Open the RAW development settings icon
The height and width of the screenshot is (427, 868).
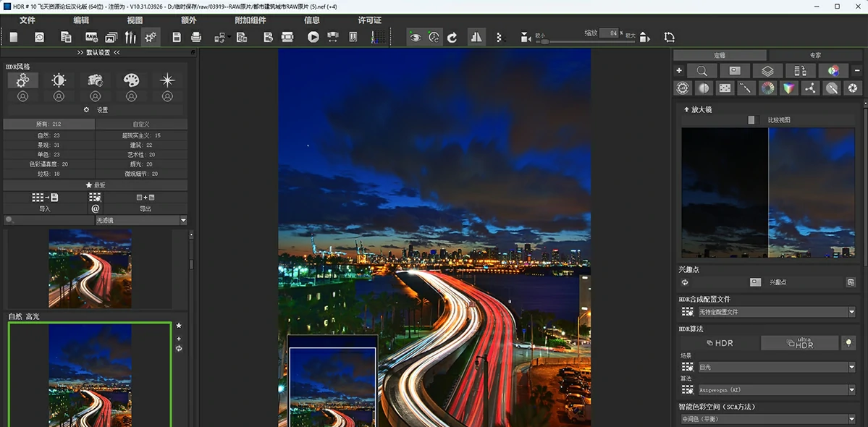tap(91, 37)
